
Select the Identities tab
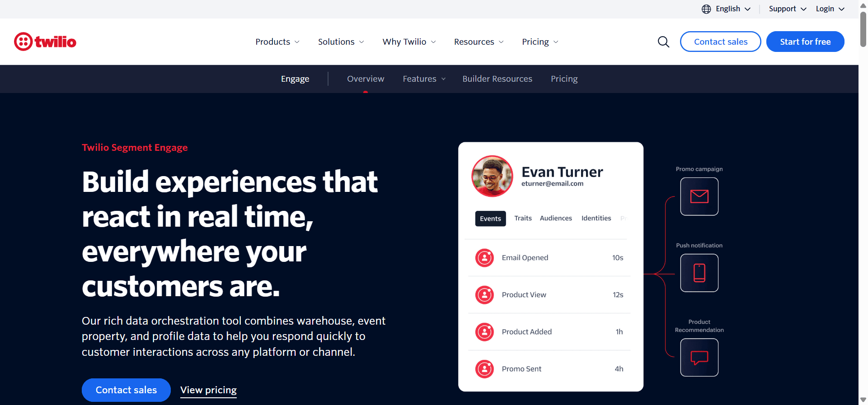click(x=596, y=218)
